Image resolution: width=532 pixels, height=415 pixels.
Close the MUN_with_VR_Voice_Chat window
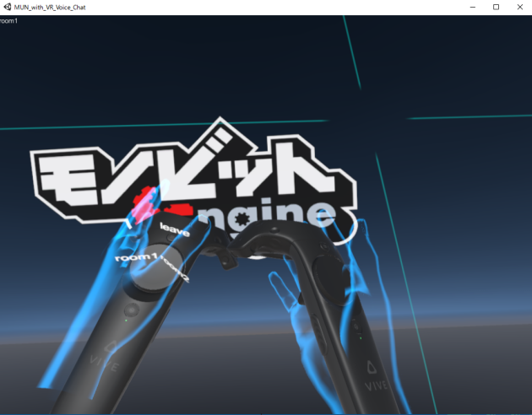[520, 7]
